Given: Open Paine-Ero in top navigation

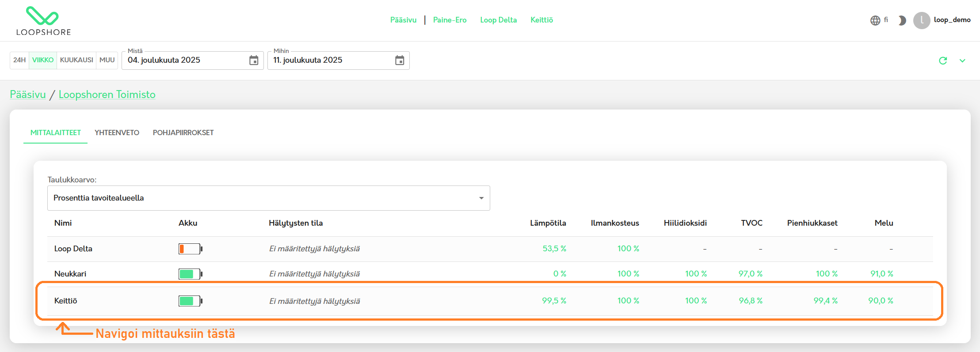Looking at the screenshot, I should [450, 20].
